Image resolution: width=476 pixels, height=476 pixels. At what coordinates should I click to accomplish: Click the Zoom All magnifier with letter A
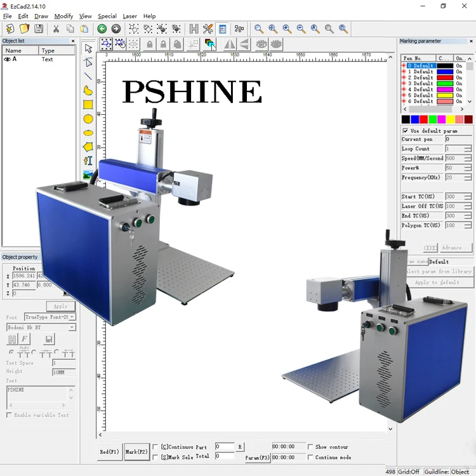point(315,29)
